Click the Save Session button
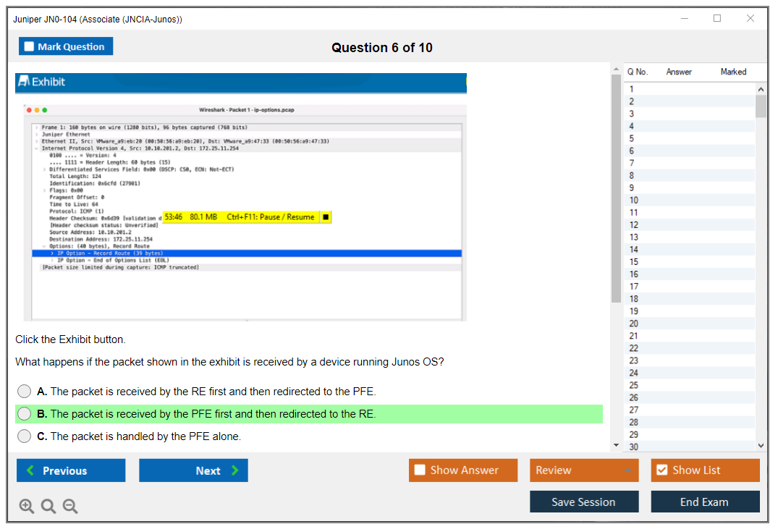This screenshot has height=532, width=778. (583, 502)
